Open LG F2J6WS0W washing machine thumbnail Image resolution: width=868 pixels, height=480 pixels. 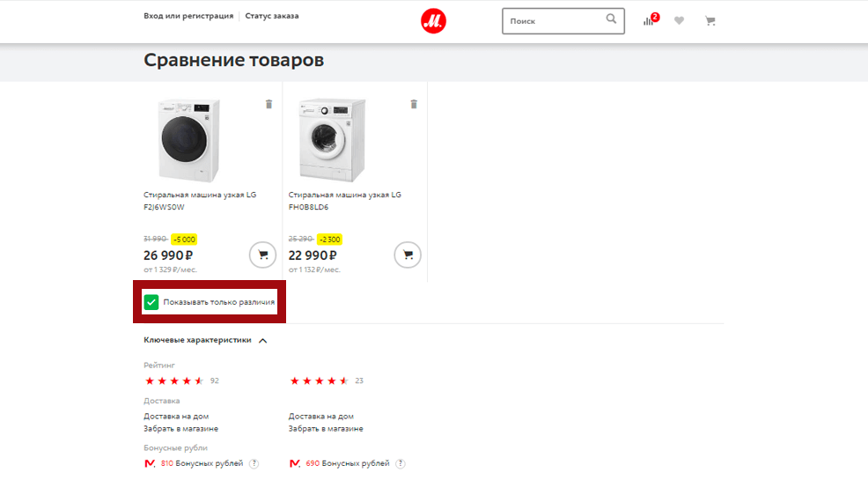tap(188, 140)
